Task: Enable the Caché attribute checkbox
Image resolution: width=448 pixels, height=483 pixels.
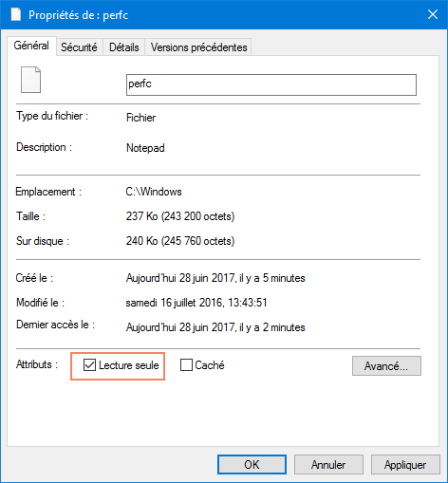Action: 186,365
